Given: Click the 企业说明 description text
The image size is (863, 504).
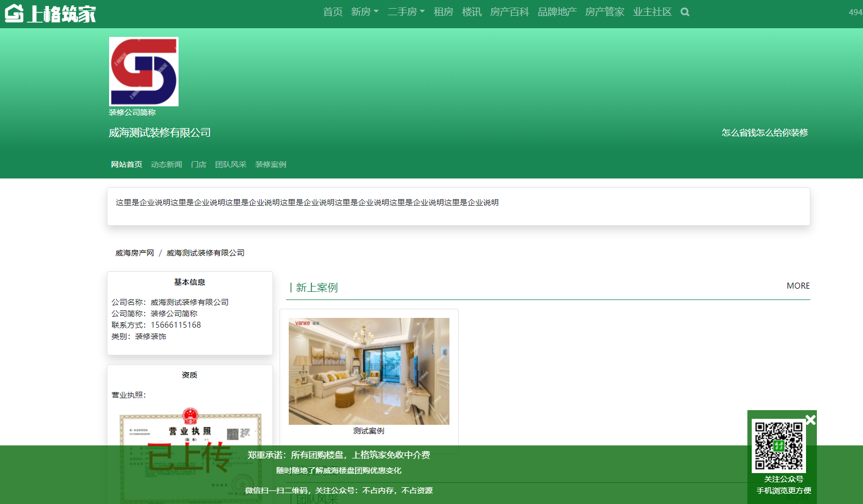Looking at the screenshot, I should click(x=307, y=202).
